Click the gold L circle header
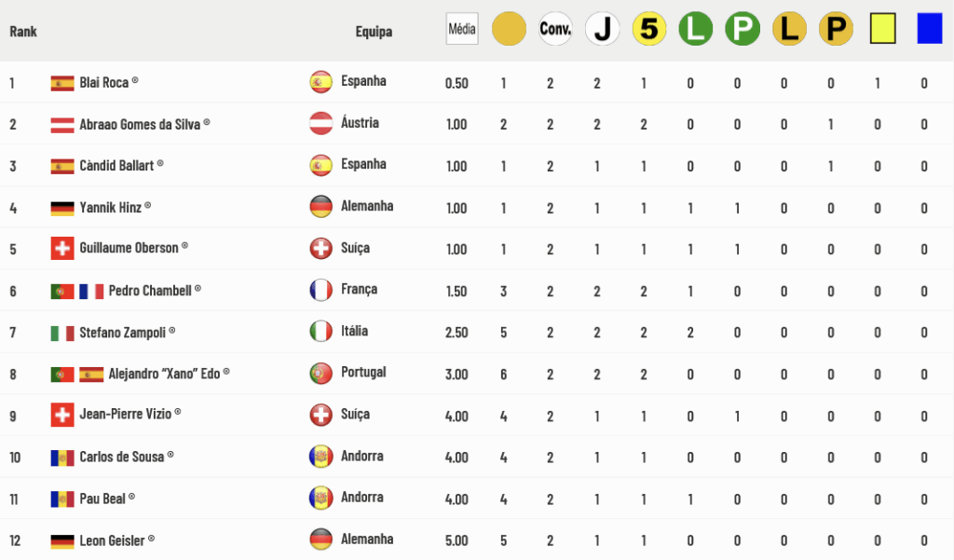This screenshot has width=954, height=560. click(x=789, y=29)
